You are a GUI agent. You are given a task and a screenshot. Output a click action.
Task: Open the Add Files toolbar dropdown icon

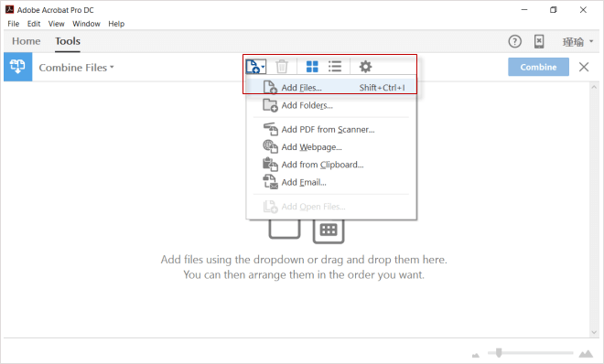[x=255, y=67]
